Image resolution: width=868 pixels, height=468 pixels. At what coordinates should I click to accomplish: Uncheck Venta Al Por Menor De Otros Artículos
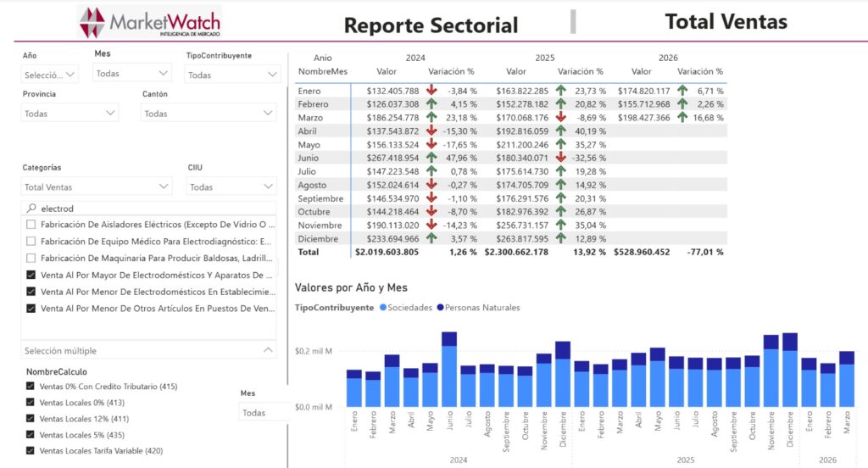[31, 309]
